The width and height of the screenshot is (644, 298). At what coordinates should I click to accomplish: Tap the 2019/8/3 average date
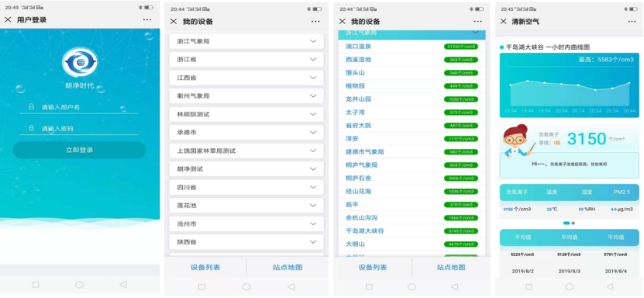click(x=569, y=272)
